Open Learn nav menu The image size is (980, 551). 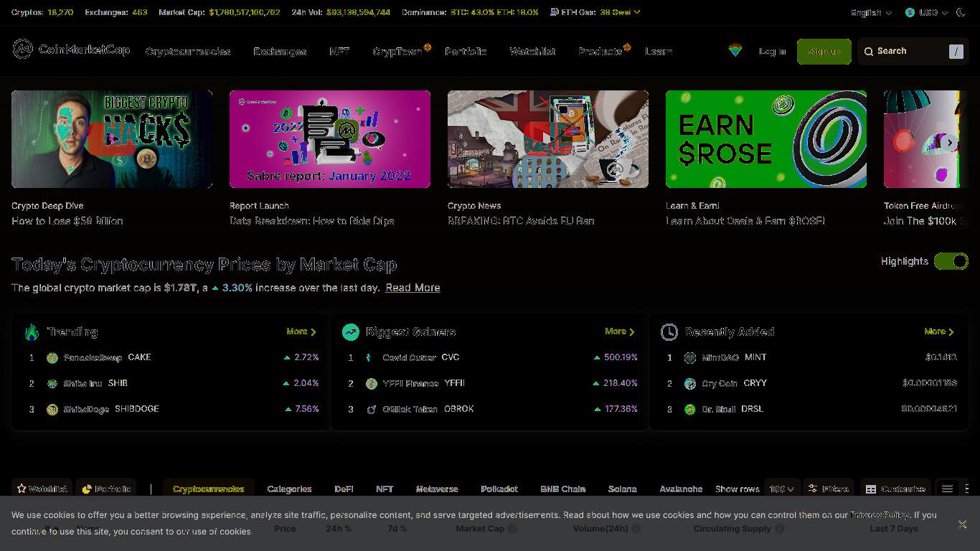coord(659,52)
